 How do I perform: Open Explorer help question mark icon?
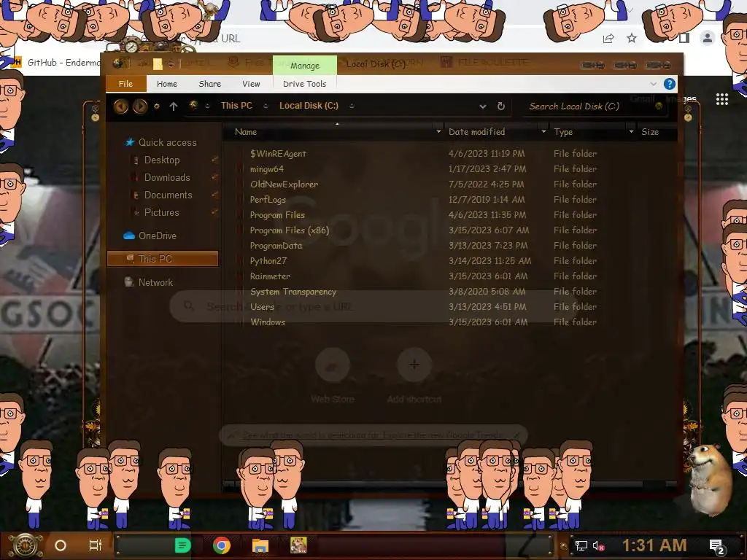click(x=670, y=84)
